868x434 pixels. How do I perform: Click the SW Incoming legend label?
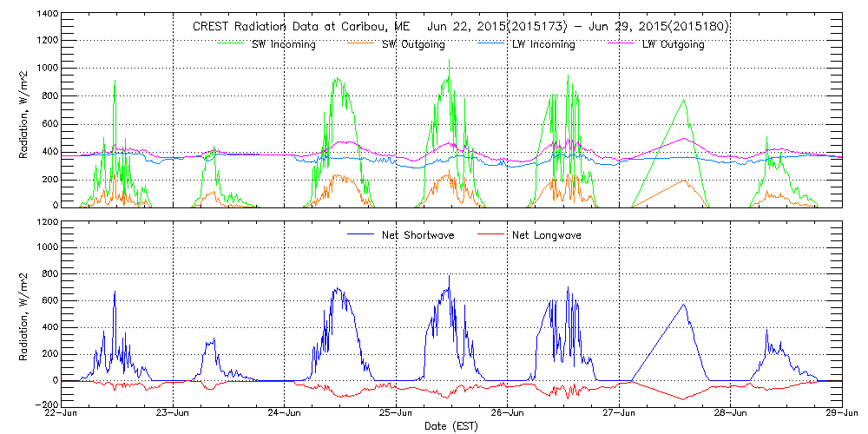point(282,44)
